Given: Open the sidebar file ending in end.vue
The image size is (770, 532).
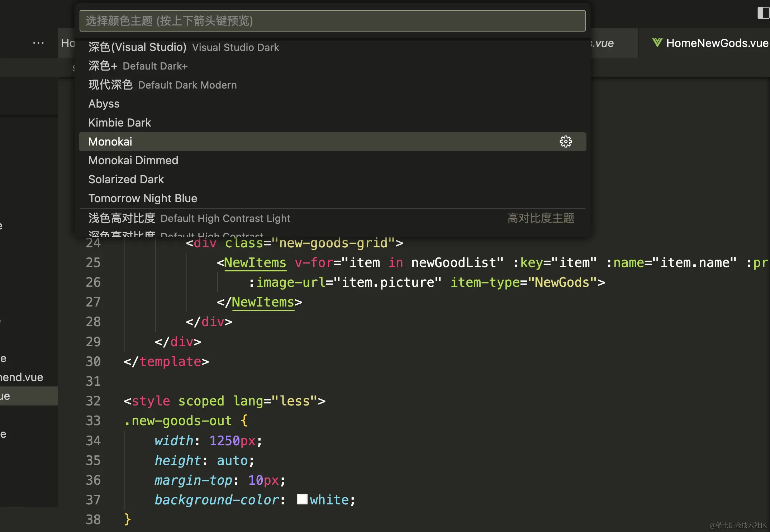Looking at the screenshot, I should 22,377.
